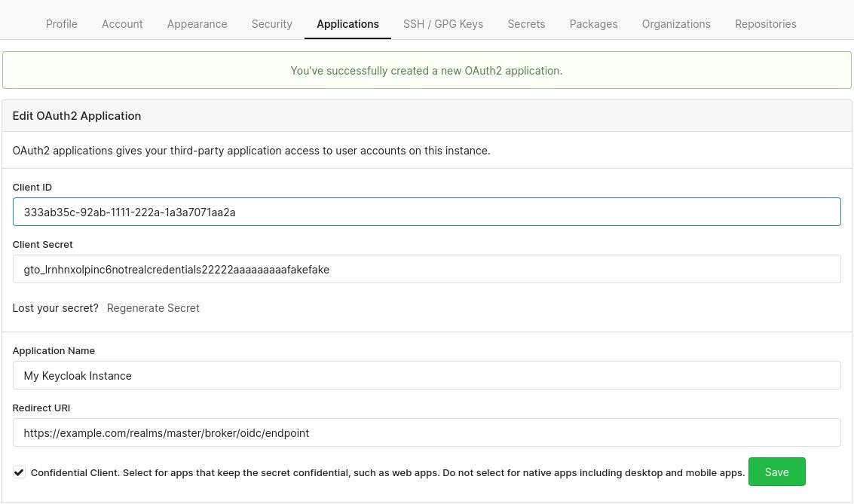The height and width of the screenshot is (504, 854).
Task: Click the OAuth2 success notification banner
Action: click(427, 70)
